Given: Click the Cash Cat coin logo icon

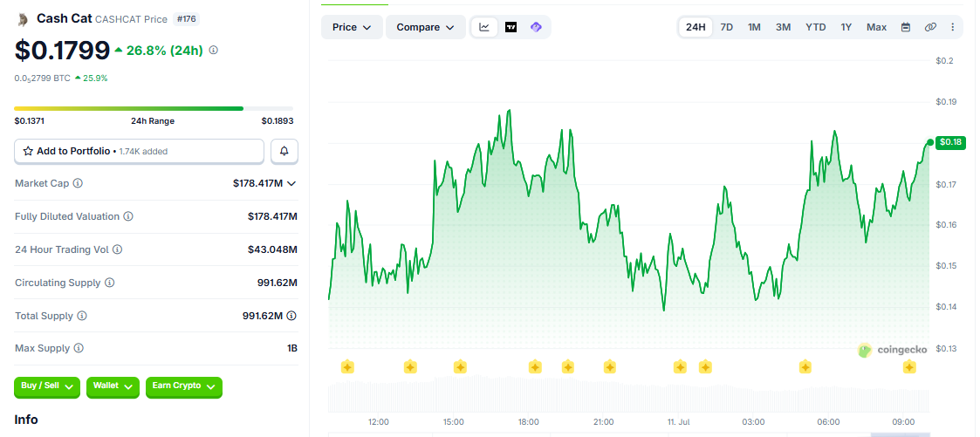Looking at the screenshot, I should 23,19.
